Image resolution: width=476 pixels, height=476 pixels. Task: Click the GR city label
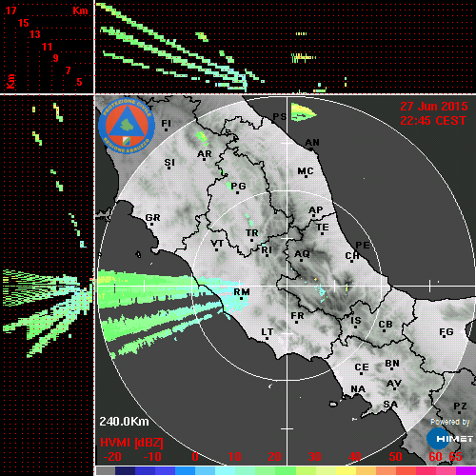pos(152,218)
